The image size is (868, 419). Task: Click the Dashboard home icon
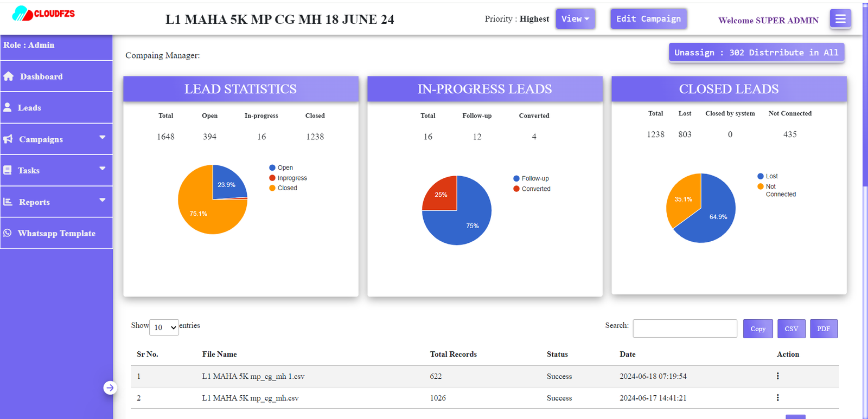pyautogui.click(x=9, y=76)
